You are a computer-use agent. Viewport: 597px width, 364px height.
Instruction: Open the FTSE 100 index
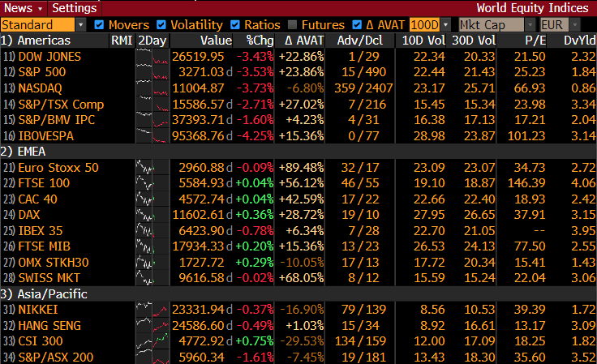(44, 183)
